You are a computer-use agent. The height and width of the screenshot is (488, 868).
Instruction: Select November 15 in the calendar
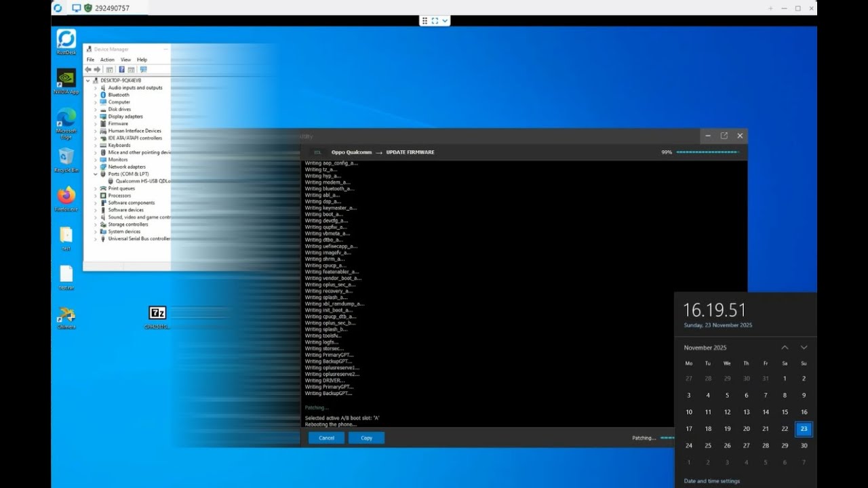point(785,412)
